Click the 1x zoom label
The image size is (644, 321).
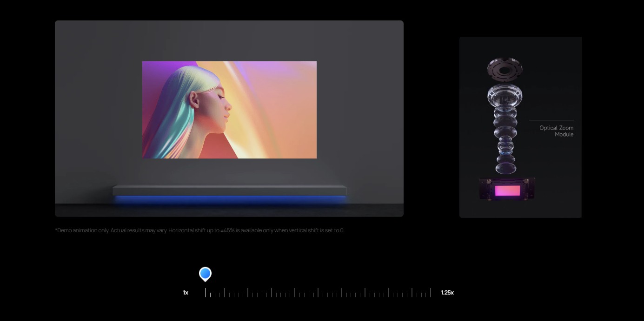tap(186, 293)
